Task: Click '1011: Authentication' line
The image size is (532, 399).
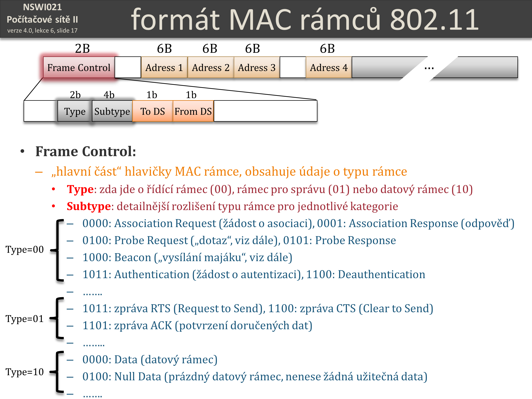Action: pyautogui.click(x=254, y=274)
